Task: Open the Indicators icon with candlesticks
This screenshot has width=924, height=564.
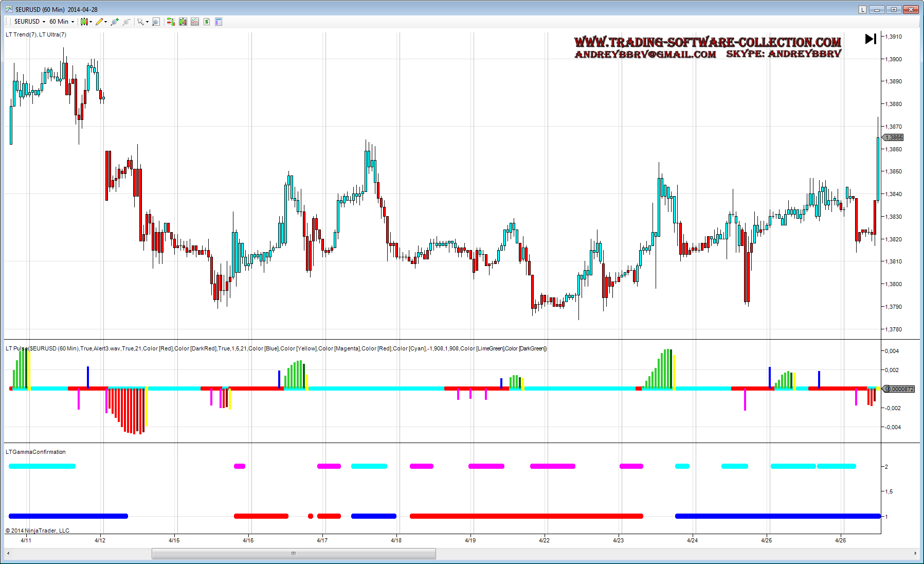Action: [x=183, y=22]
